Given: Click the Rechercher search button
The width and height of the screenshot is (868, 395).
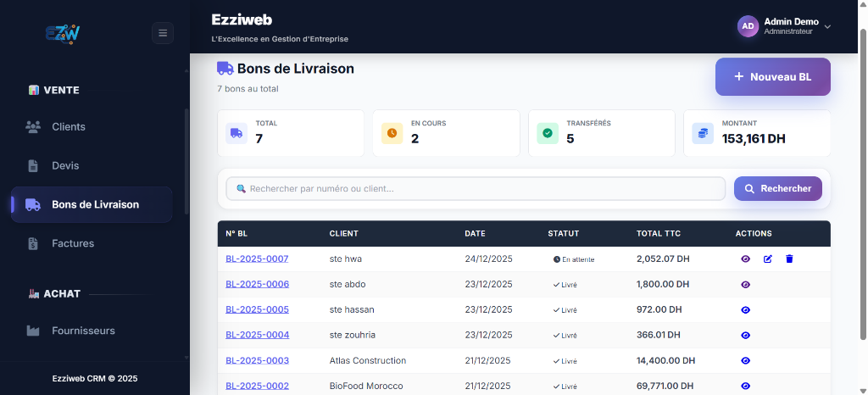Looking at the screenshot, I should tap(778, 189).
